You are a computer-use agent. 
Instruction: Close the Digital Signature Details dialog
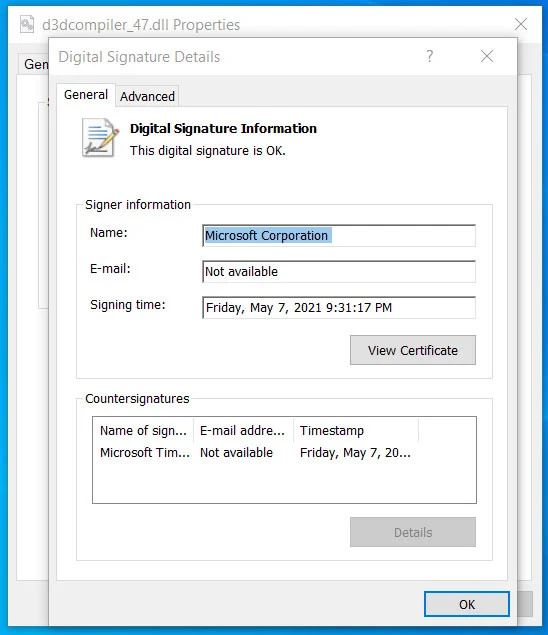pyautogui.click(x=487, y=56)
